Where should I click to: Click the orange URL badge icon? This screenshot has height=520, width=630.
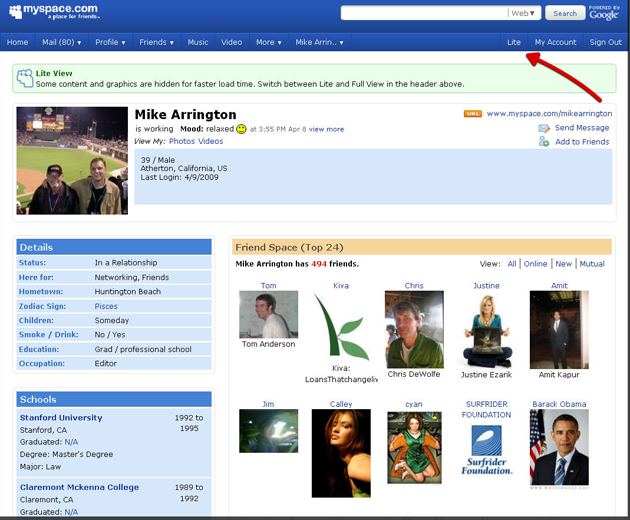tap(472, 114)
